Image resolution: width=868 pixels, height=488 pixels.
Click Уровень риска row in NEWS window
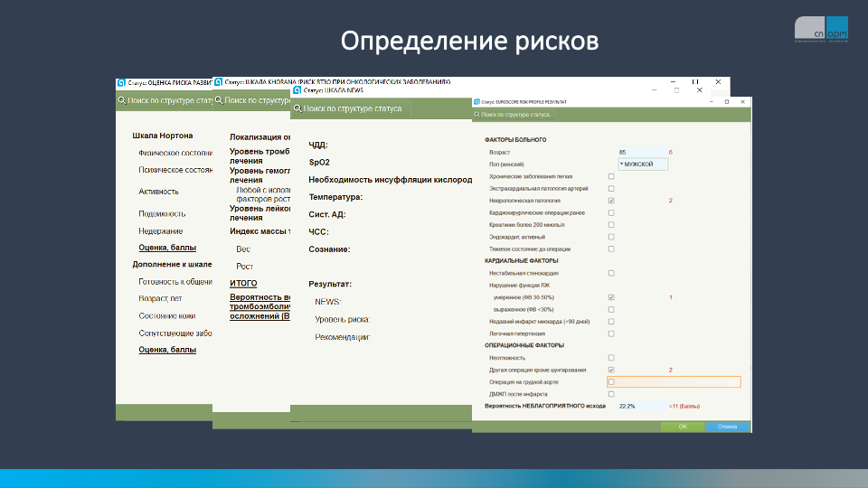342,319
